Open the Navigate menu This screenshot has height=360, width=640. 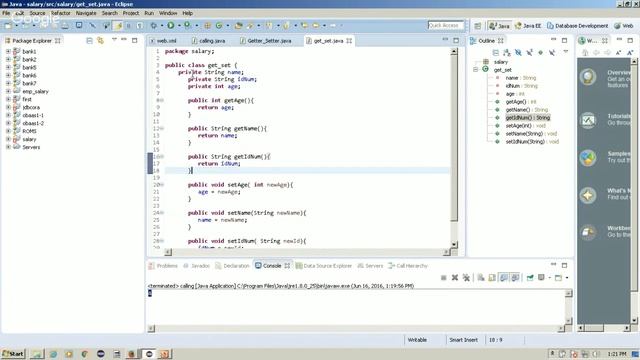(x=86, y=13)
